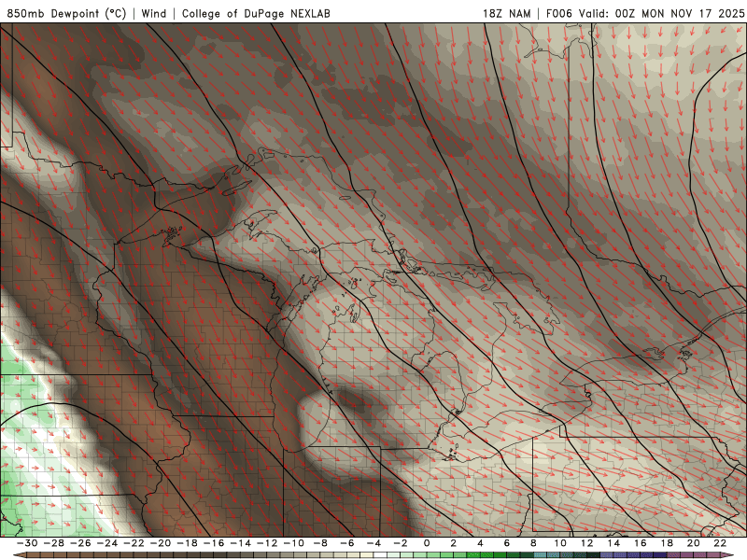Click the 16 color scale label
Screen dimensions: 747x560
[x=641, y=543]
